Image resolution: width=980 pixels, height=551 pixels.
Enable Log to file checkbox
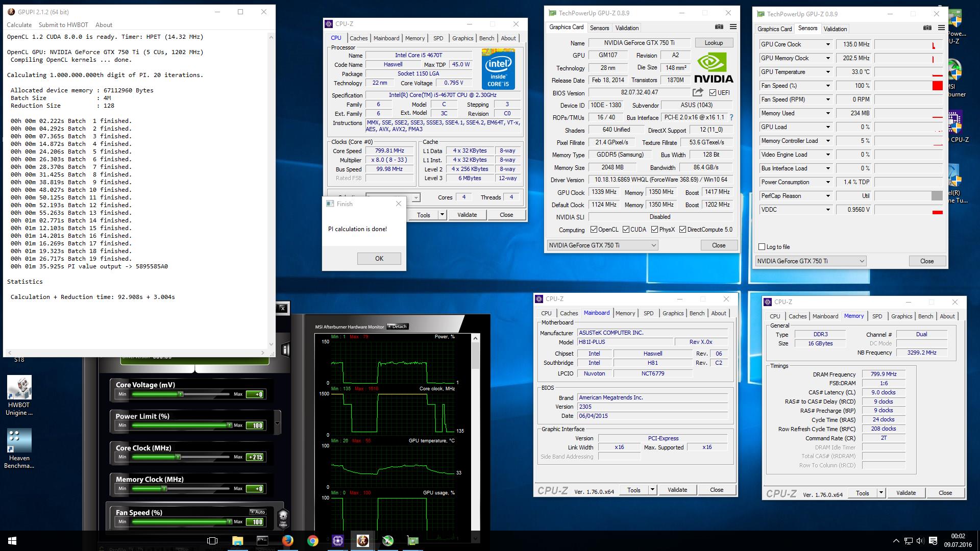click(762, 247)
